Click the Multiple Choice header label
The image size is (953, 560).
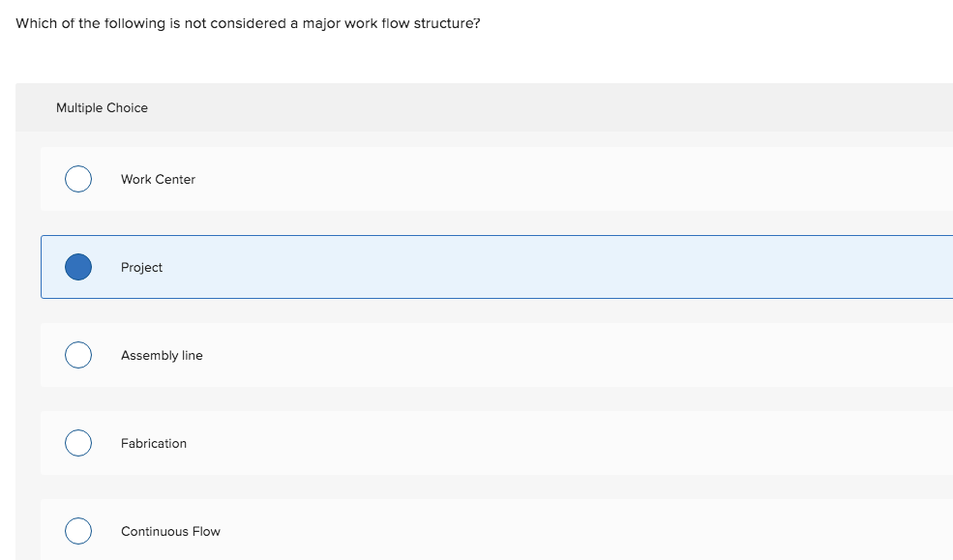[102, 107]
